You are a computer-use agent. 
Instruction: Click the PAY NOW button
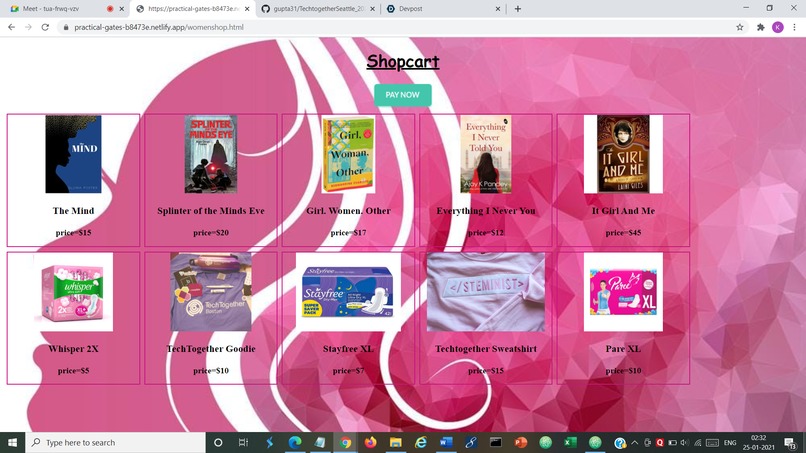point(402,95)
